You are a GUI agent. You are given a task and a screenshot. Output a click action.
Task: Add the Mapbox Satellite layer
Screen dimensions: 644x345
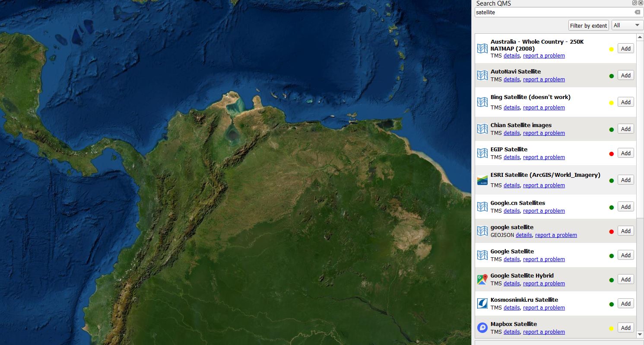(625, 328)
